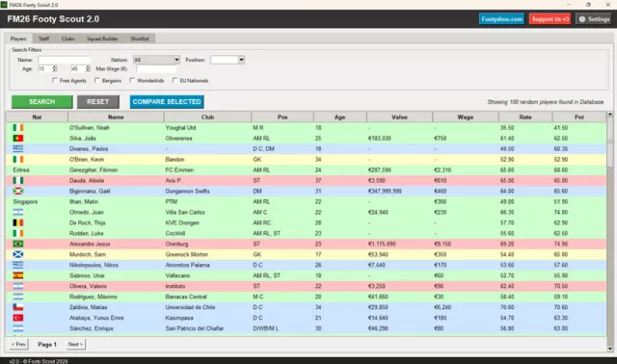Click the Max Wage input field
This screenshot has height=364, width=617.
[156, 68]
